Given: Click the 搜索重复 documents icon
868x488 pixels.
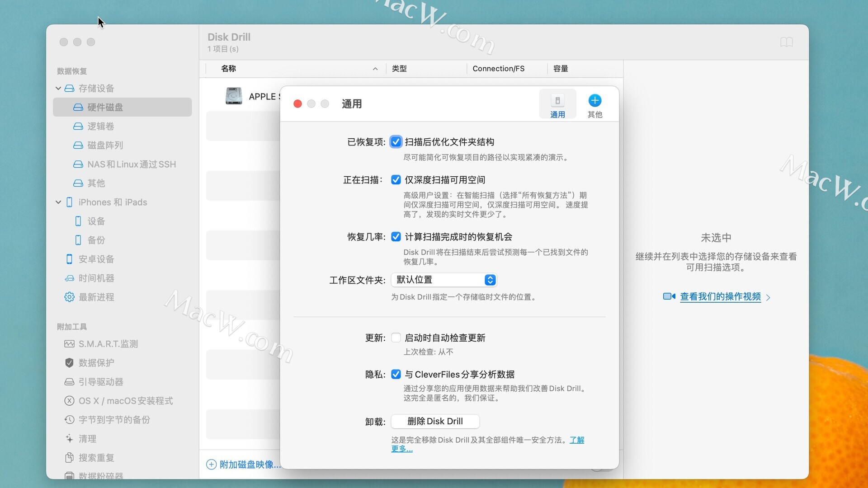Looking at the screenshot, I should (69, 458).
